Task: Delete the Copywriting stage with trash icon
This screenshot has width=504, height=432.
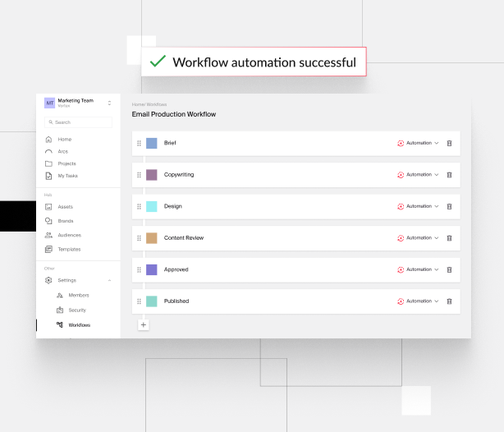Action: [449, 175]
